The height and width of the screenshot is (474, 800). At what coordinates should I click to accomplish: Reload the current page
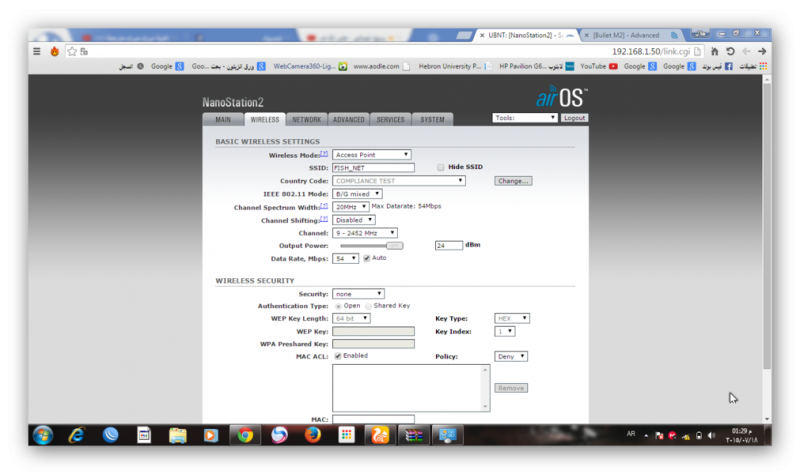click(x=731, y=52)
